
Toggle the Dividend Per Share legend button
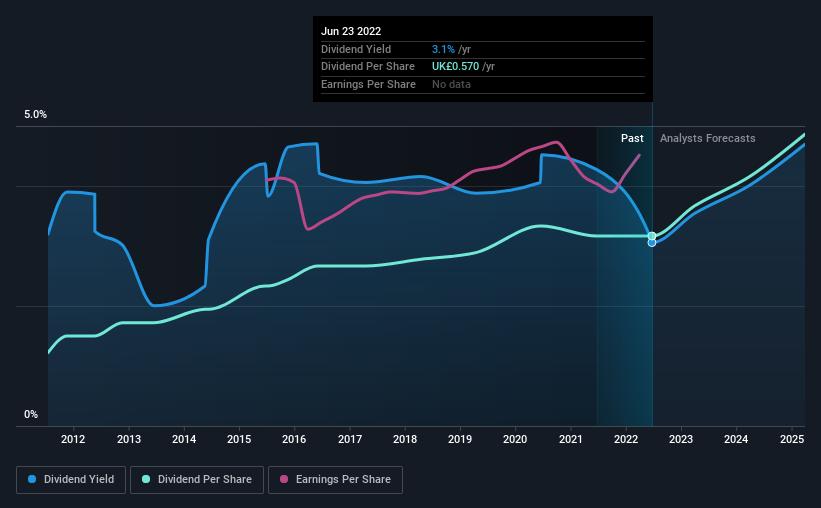[197, 480]
